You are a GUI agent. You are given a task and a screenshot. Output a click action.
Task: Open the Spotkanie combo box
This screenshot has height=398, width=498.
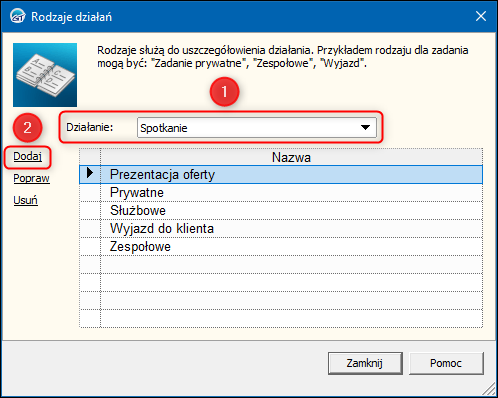[257, 127]
